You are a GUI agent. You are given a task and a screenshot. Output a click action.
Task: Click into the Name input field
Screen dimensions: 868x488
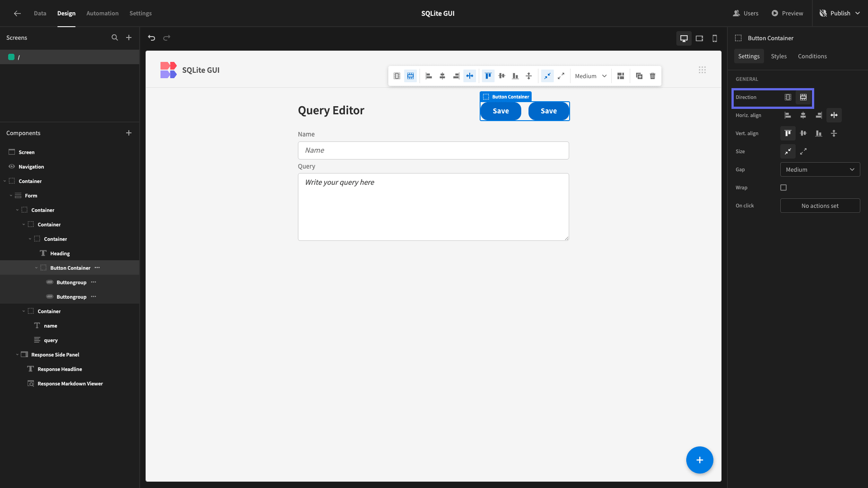coord(433,150)
